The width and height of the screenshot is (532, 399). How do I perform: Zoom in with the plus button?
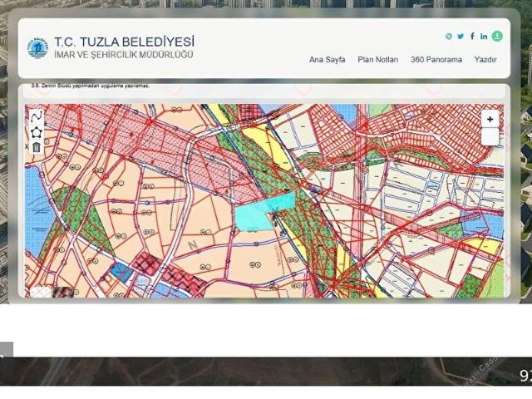(490, 119)
